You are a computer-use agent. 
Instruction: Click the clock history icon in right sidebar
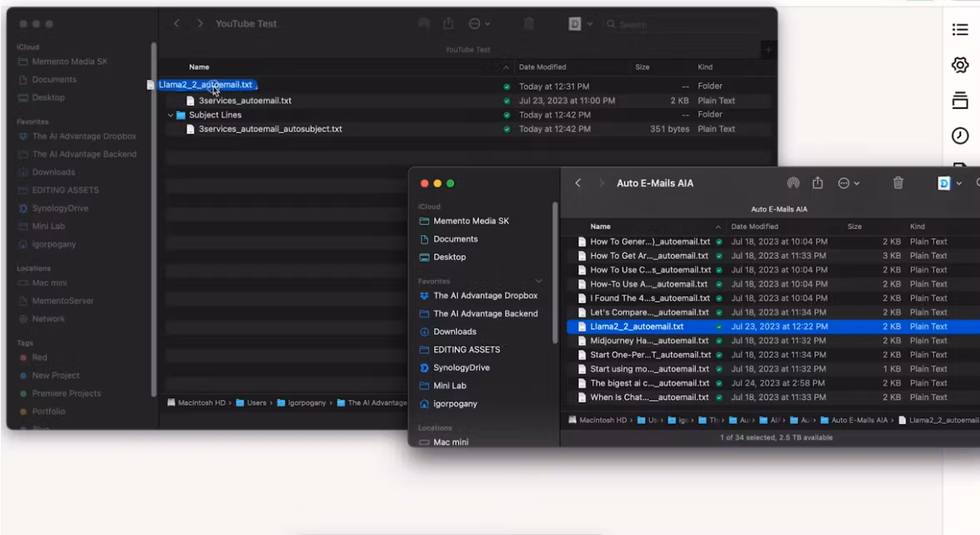pyautogui.click(x=960, y=136)
